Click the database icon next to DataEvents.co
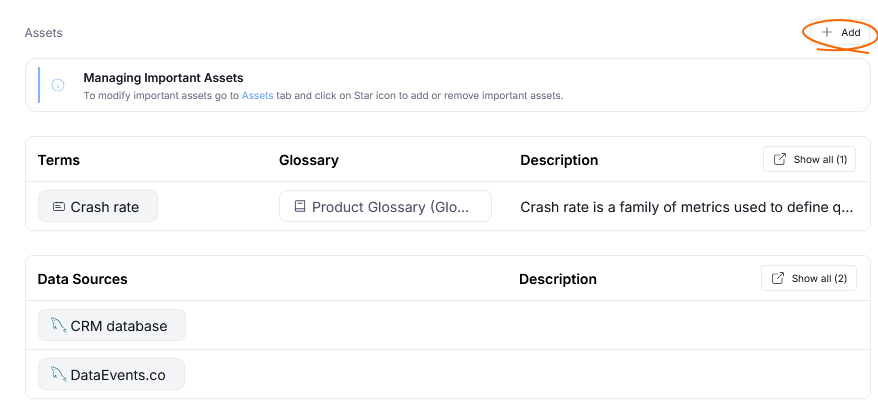Viewport: 878px width, 407px height. tap(58, 375)
